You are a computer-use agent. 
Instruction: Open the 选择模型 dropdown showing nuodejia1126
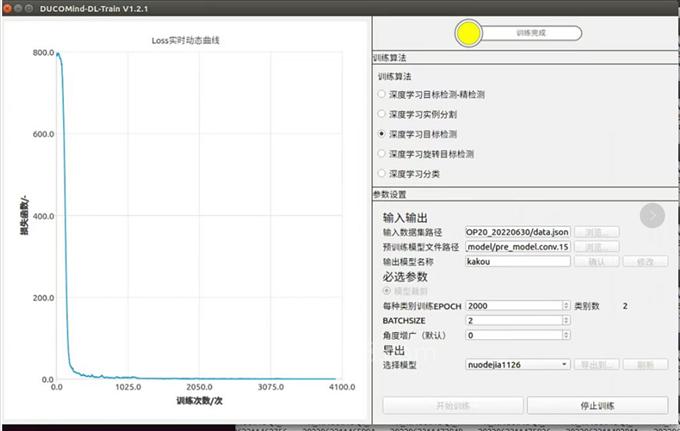518,365
